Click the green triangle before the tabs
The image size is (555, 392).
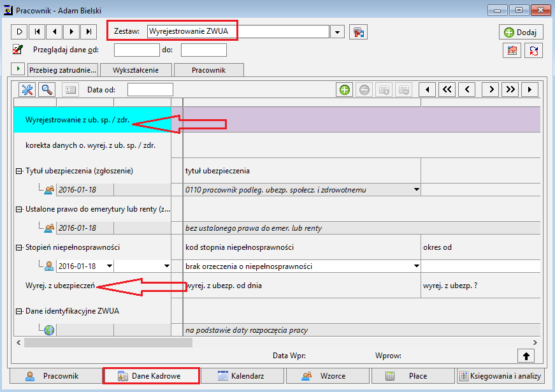click(18, 69)
